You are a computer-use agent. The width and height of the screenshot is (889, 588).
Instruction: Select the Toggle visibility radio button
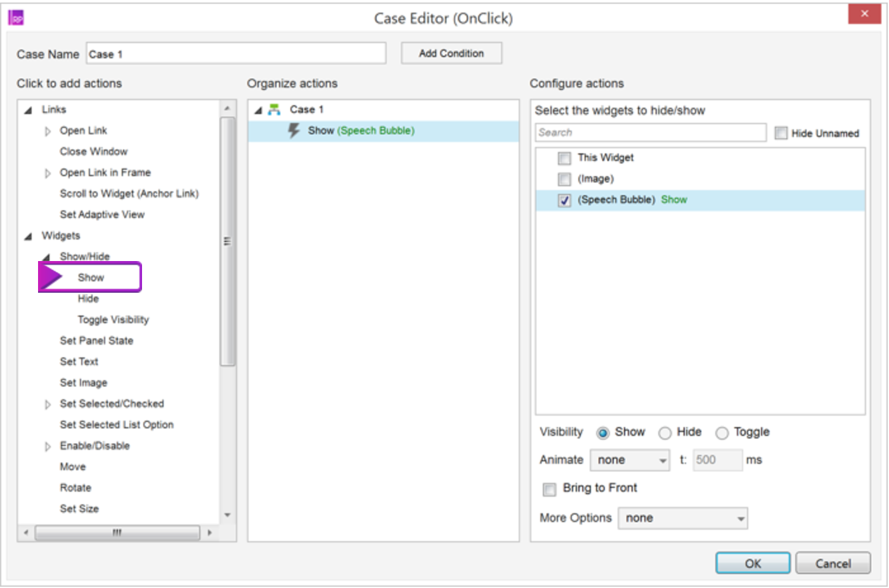722,433
